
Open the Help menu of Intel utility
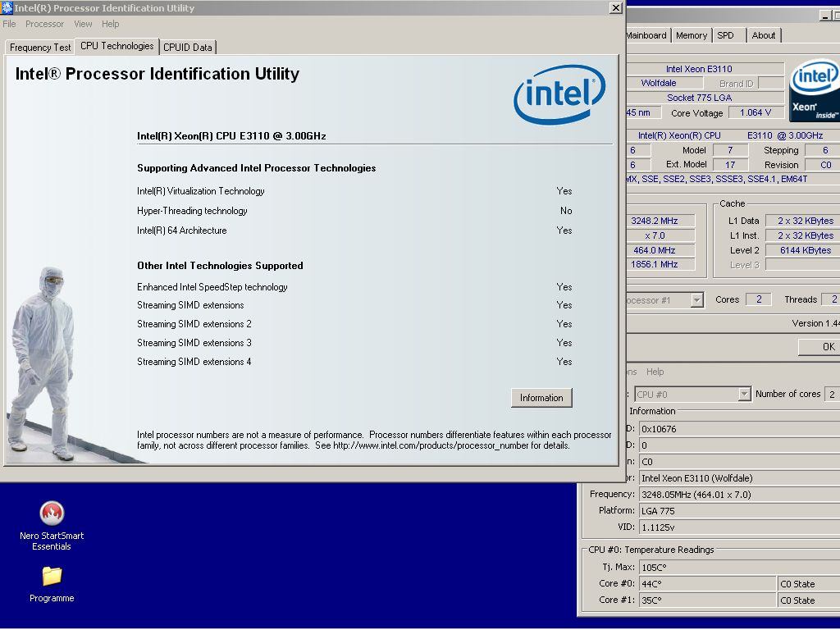(111, 24)
